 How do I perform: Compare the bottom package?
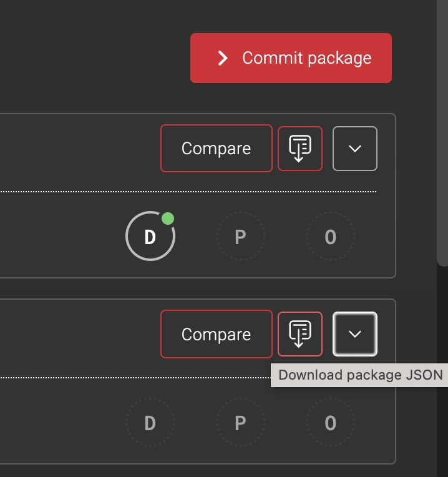(x=216, y=334)
